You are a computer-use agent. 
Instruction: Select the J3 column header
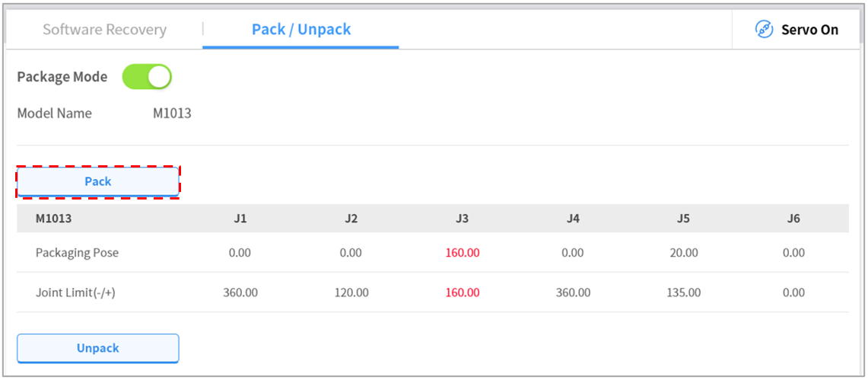[x=462, y=219]
